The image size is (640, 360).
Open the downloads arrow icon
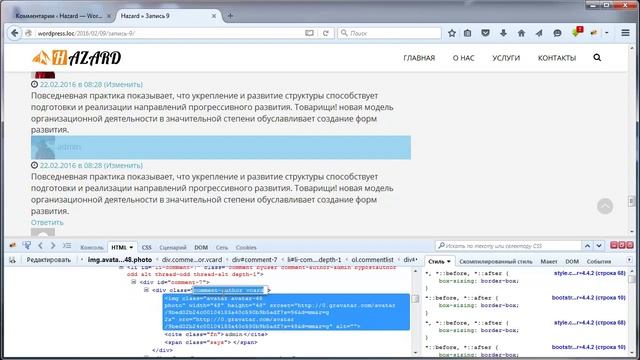point(503,33)
